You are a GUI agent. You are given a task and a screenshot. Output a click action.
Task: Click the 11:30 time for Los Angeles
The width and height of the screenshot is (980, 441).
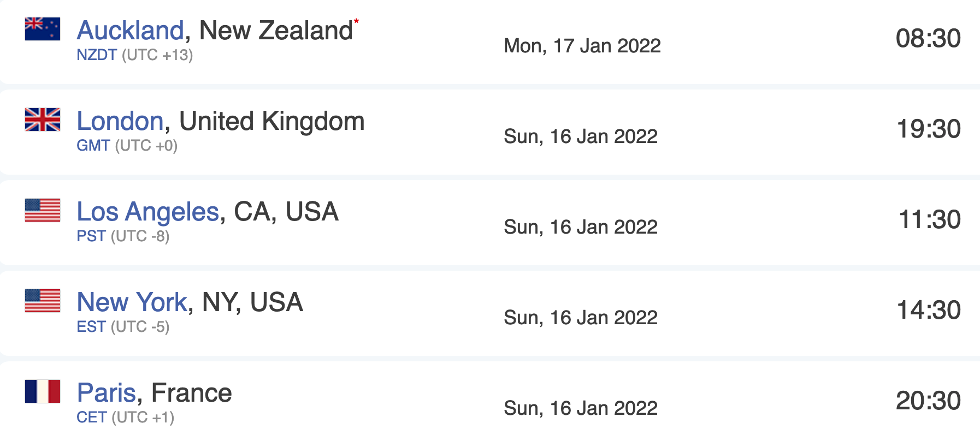click(x=929, y=220)
